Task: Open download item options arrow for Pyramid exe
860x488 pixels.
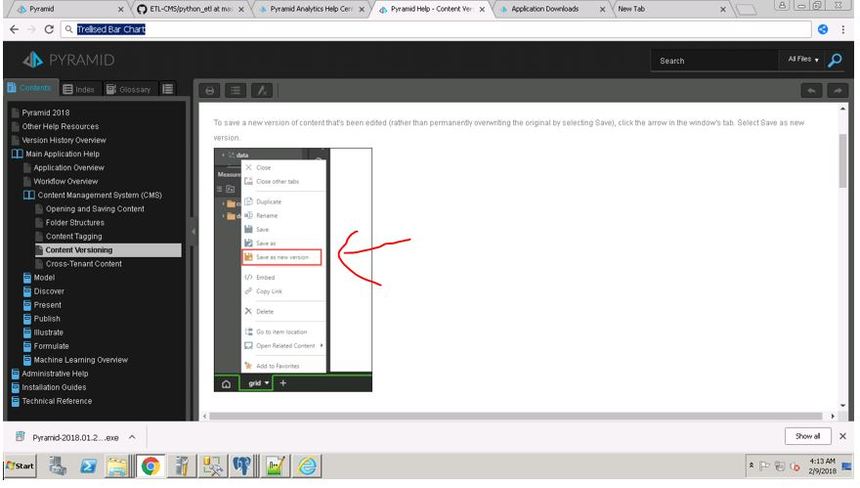Action: tap(132, 437)
